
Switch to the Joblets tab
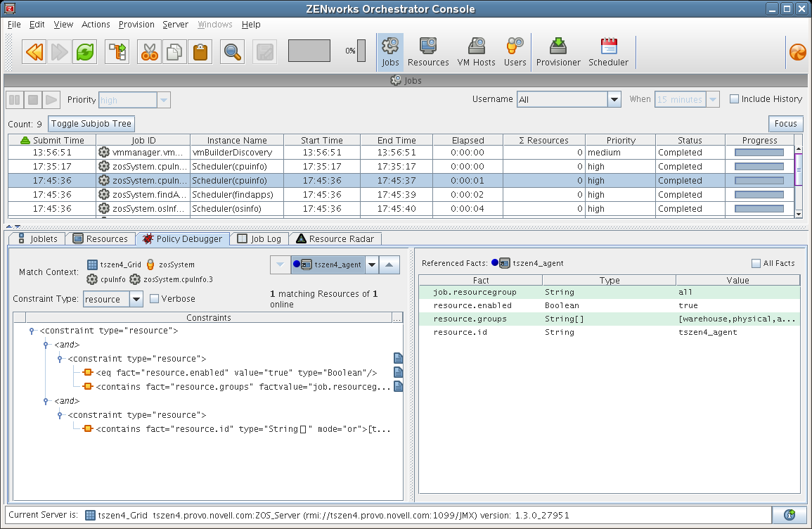(x=38, y=239)
